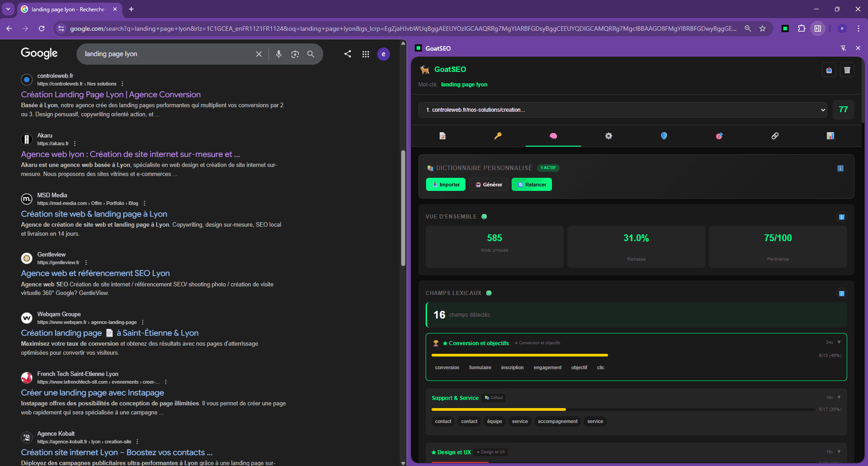The height and width of the screenshot is (466, 868).
Task: Select the shield tab in GoatSEO
Action: tap(664, 136)
